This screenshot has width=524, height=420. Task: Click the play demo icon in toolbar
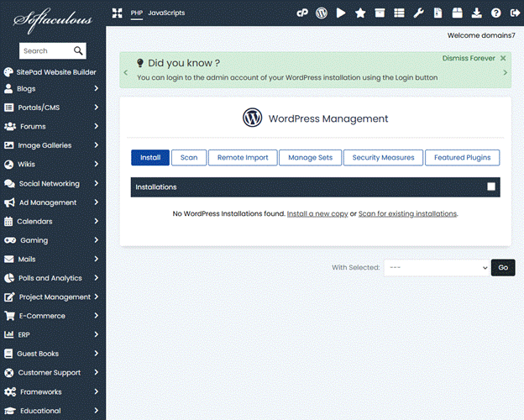click(x=341, y=13)
